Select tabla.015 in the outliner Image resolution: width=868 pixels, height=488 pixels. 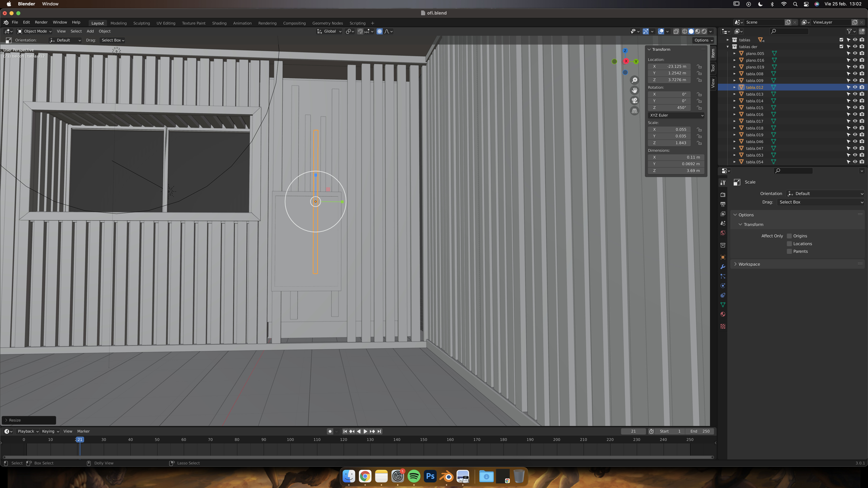754,108
